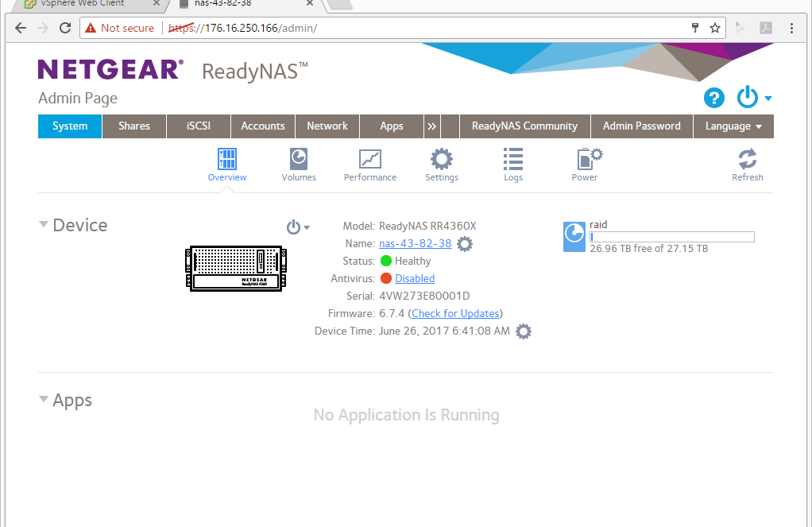Open the Volumes section icon
812x527 pixels.
pos(298,159)
